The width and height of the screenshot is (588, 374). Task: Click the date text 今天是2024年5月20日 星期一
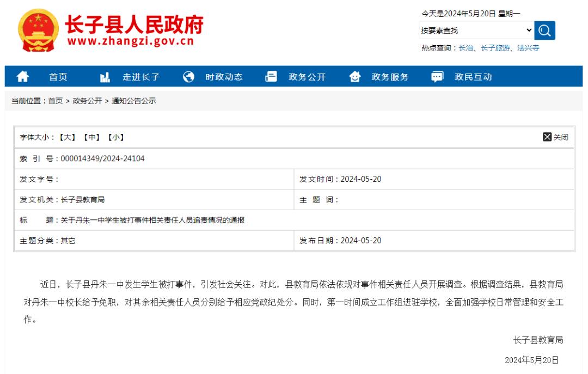(x=470, y=14)
